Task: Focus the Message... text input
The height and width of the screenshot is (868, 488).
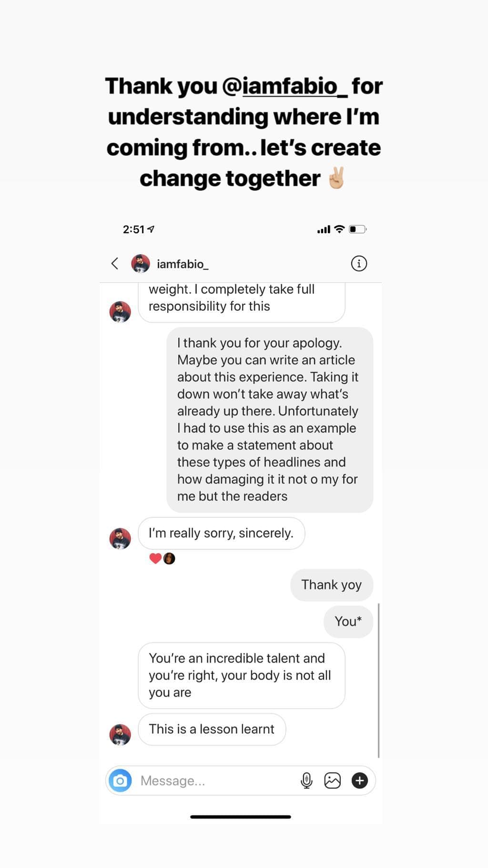Action: 214,781
